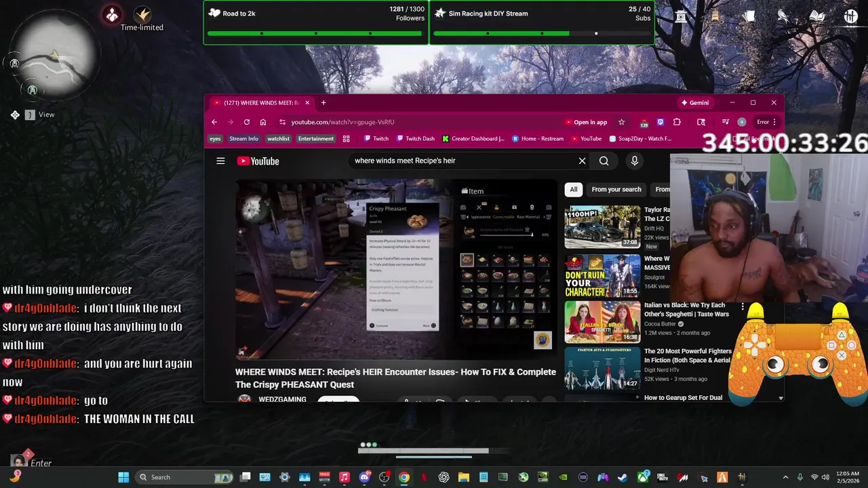The image size is (868, 488).
Task: Clear the YouTube search box text
Action: [582, 161]
